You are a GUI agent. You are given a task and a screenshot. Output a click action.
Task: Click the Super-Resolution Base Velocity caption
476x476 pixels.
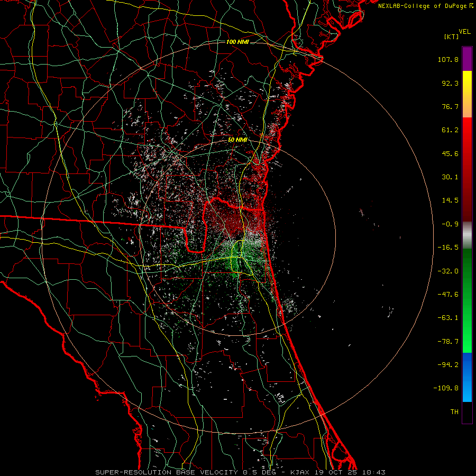(241, 472)
